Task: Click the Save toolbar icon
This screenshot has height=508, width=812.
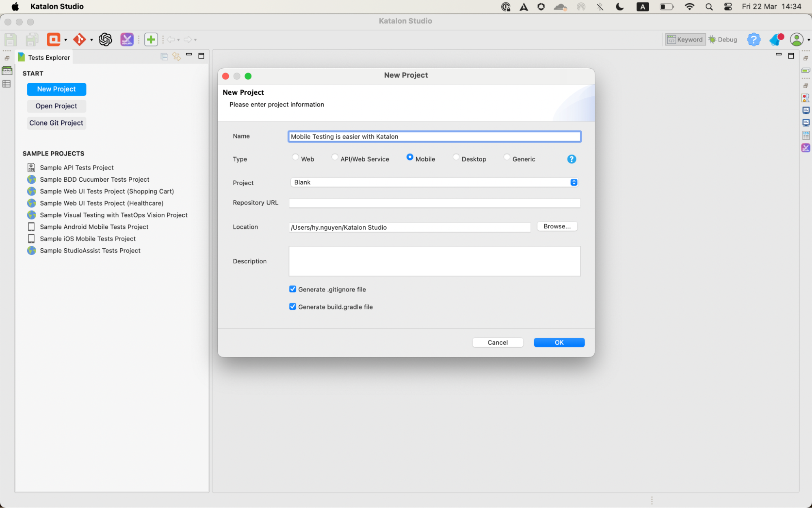Action: 11,39
